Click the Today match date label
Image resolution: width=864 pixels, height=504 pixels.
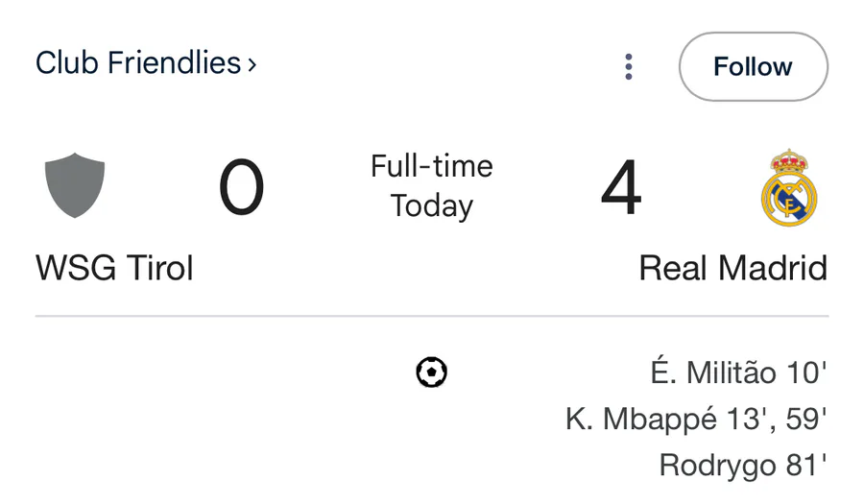point(431,206)
